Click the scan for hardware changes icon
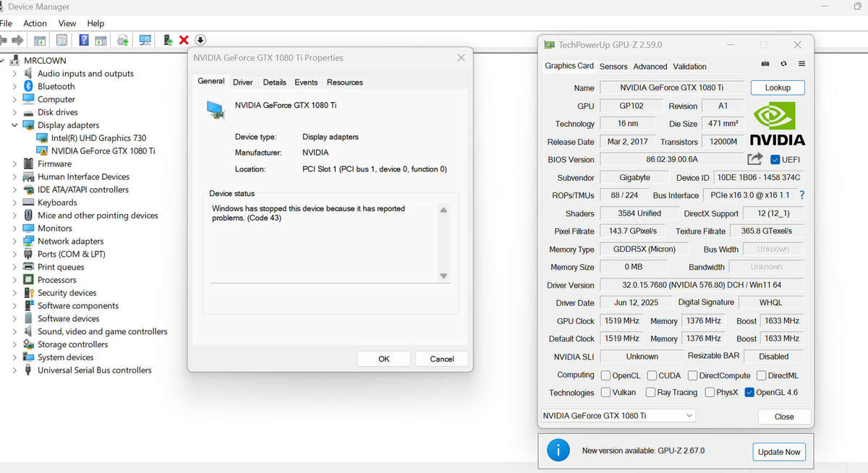This screenshot has width=868, height=473. pos(145,41)
